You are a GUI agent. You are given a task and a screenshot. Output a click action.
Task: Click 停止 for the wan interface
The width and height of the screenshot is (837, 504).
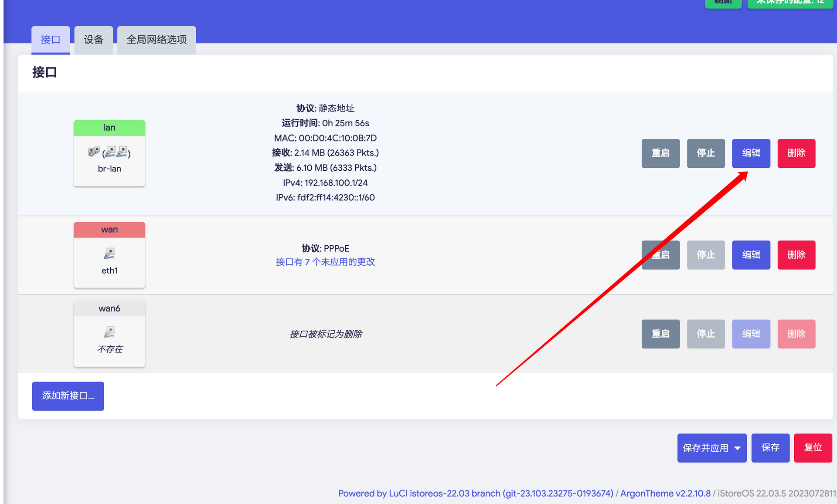(x=706, y=255)
